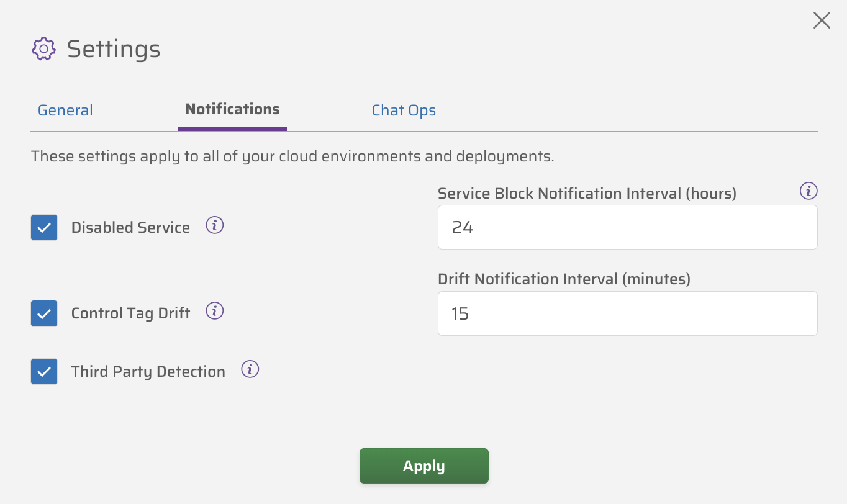This screenshot has height=504, width=847.
Task: Click the Settings gear icon
Action: click(43, 48)
